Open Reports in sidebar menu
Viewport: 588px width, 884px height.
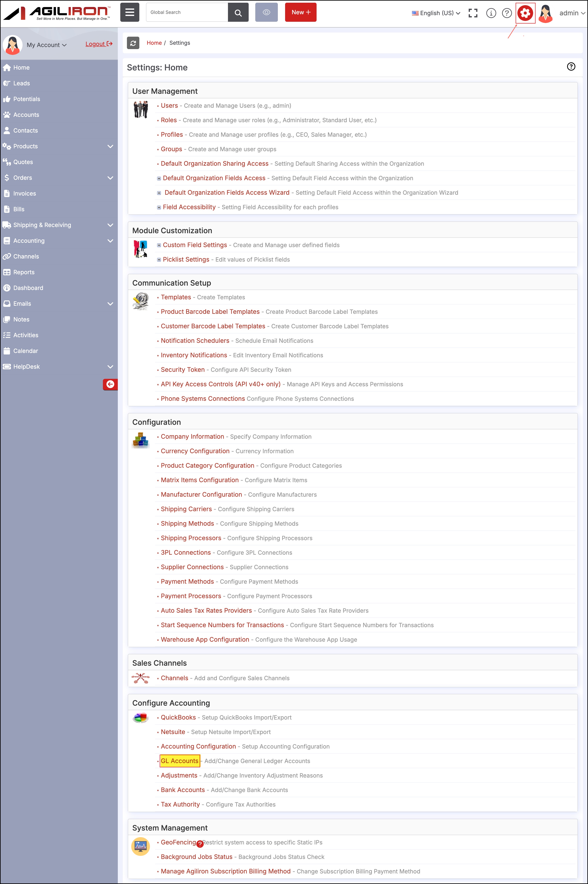point(24,272)
